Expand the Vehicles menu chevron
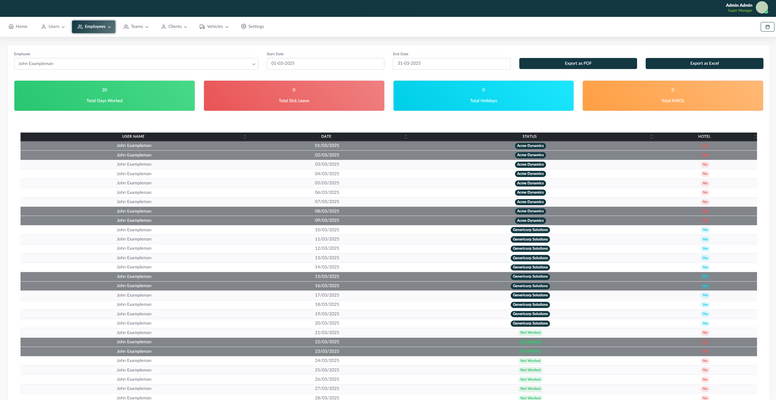776x400 pixels. [x=227, y=27]
